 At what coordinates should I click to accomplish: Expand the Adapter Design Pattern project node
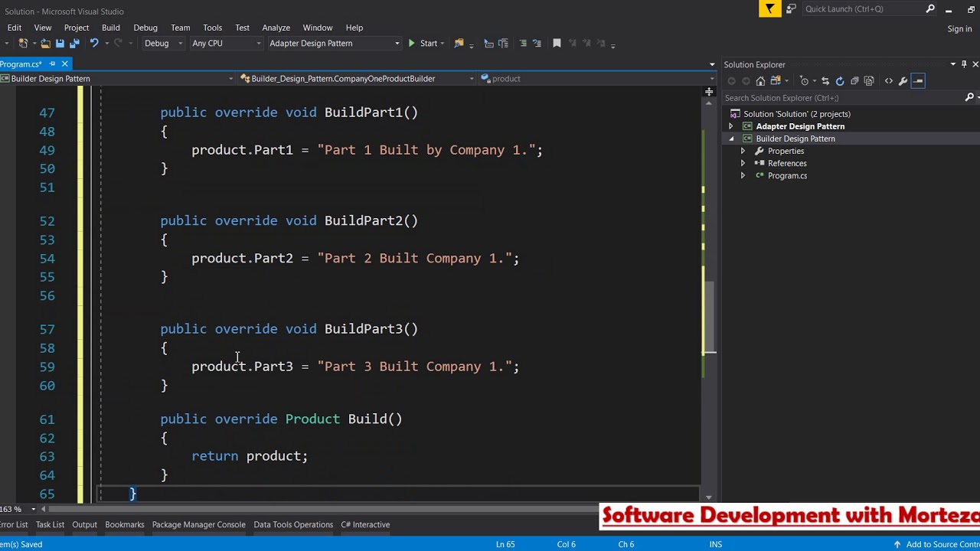tap(730, 126)
